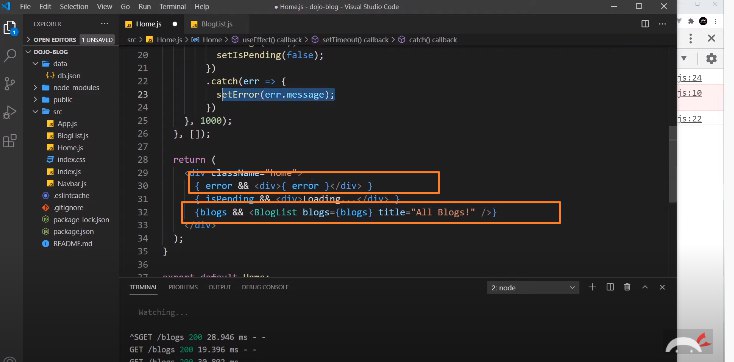Click the unsaved dot on Home.js tab
The image size is (734, 362).
[175, 24]
